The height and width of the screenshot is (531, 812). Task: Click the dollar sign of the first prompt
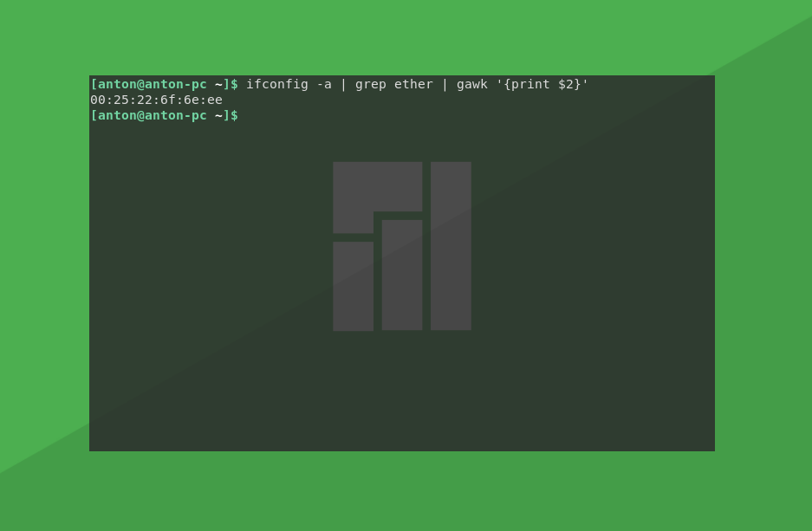pos(234,84)
